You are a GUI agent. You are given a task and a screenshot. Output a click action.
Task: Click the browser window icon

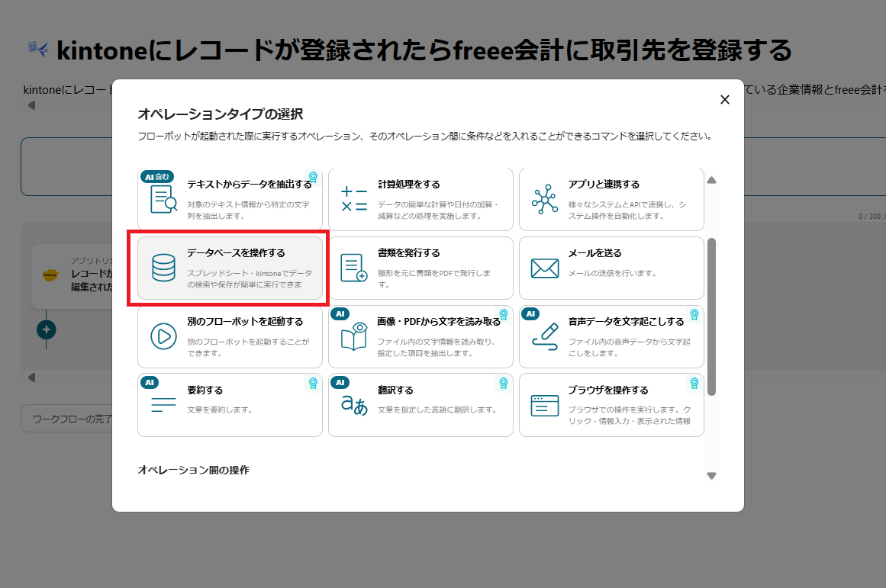pyautogui.click(x=545, y=406)
